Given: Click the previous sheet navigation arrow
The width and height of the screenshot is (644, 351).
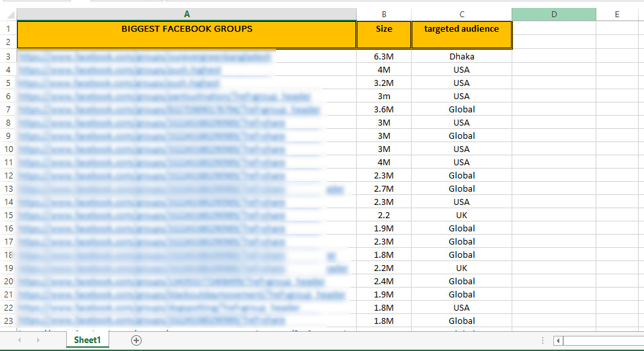Looking at the screenshot, I should [x=19, y=340].
